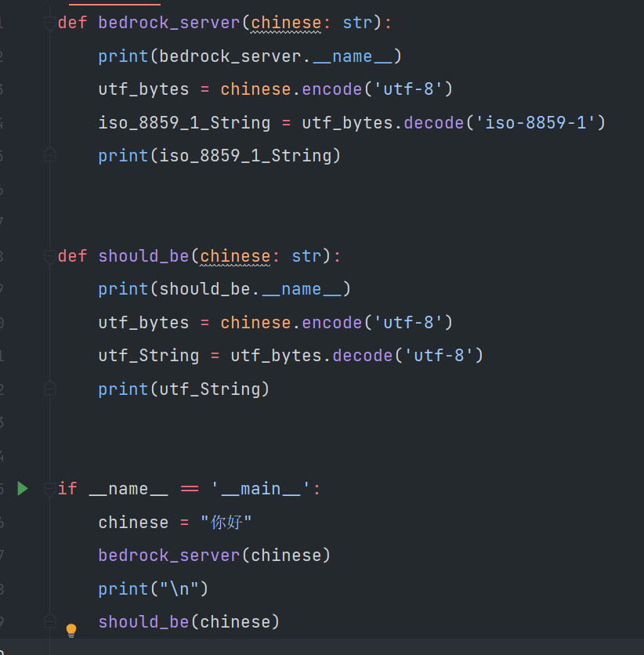The width and height of the screenshot is (644, 655).
Task: Click the str type hint in bedrock_server signature
Action: tap(357, 23)
